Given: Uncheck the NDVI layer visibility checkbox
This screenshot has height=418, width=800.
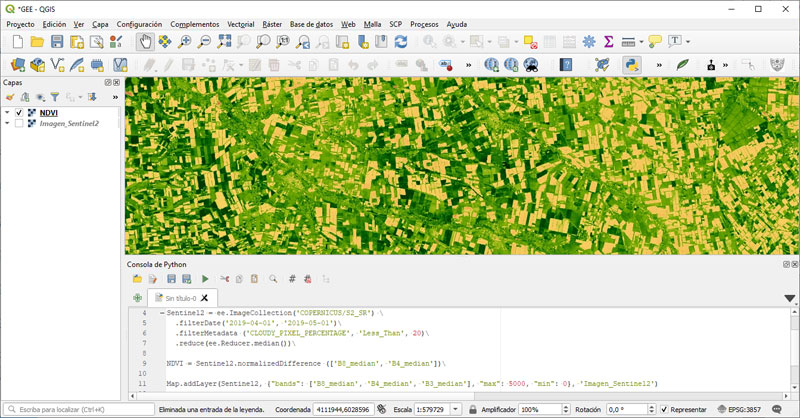Looking at the screenshot, I should [19, 113].
